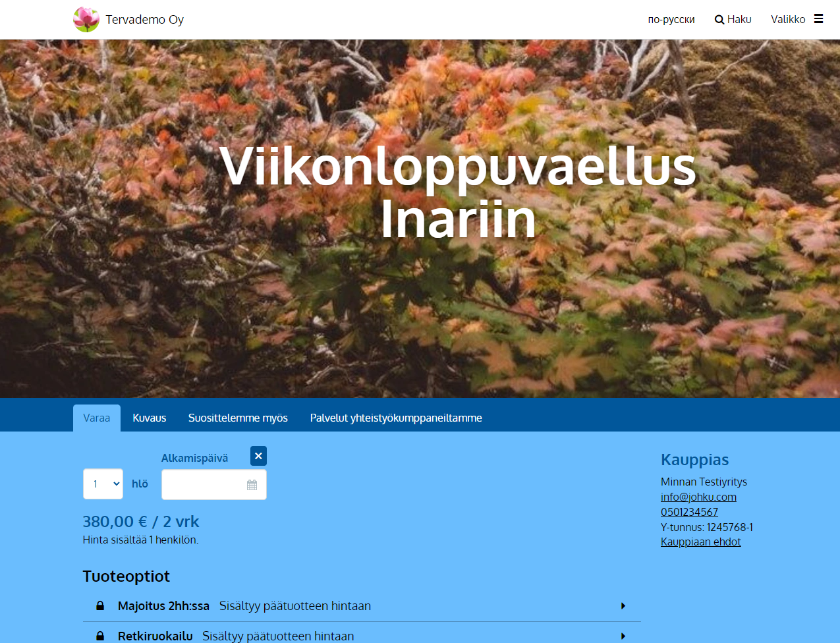Click phone number 0501234567 link
Image resolution: width=840 pixels, height=643 pixels.
point(689,512)
